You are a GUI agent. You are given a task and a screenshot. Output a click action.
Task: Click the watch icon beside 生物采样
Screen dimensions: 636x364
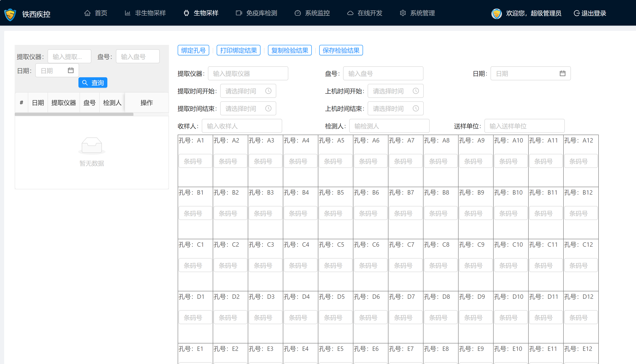(x=186, y=13)
